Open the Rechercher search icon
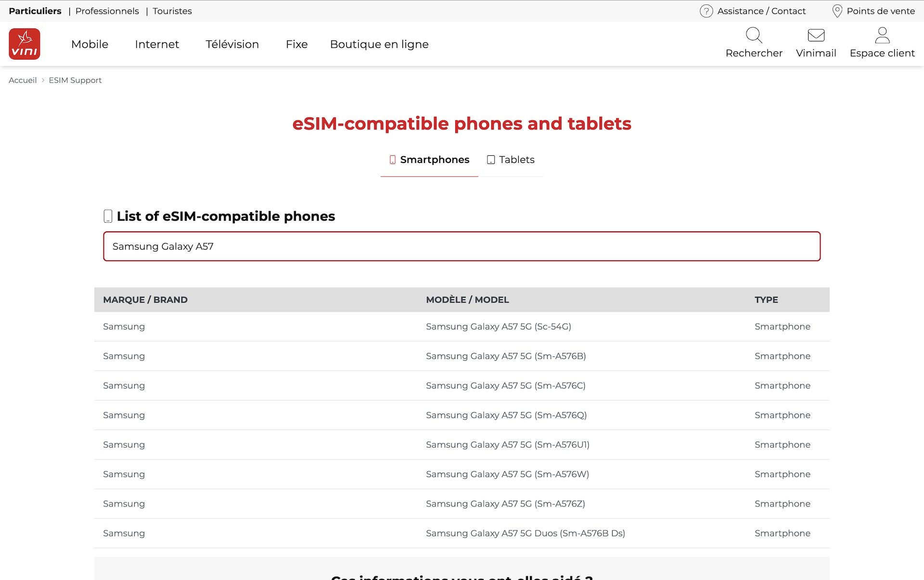 click(x=754, y=35)
